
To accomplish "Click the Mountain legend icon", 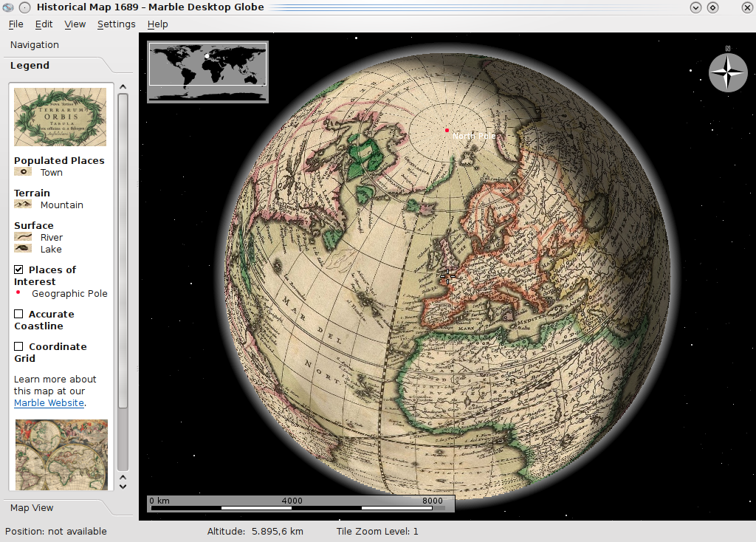I will tap(23, 205).
